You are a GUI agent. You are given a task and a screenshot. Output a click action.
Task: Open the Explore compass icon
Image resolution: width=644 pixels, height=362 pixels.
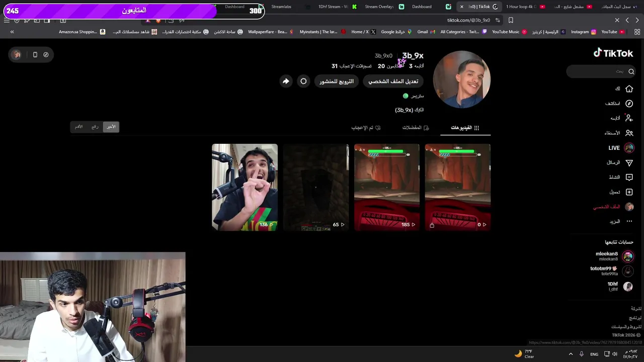(629, 104)
